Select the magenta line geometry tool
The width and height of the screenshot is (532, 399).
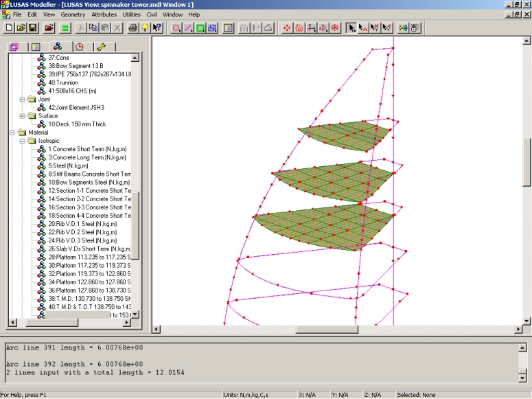[x=188, y=28]
